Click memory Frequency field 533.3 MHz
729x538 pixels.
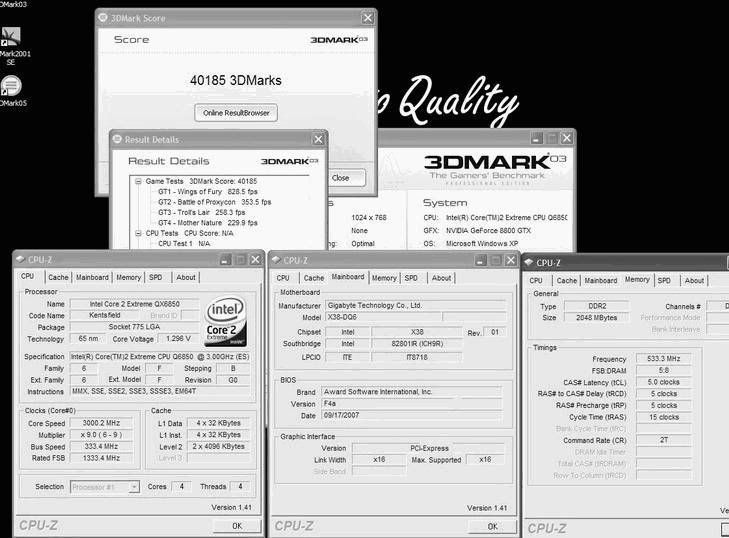(x=663, y=359)
